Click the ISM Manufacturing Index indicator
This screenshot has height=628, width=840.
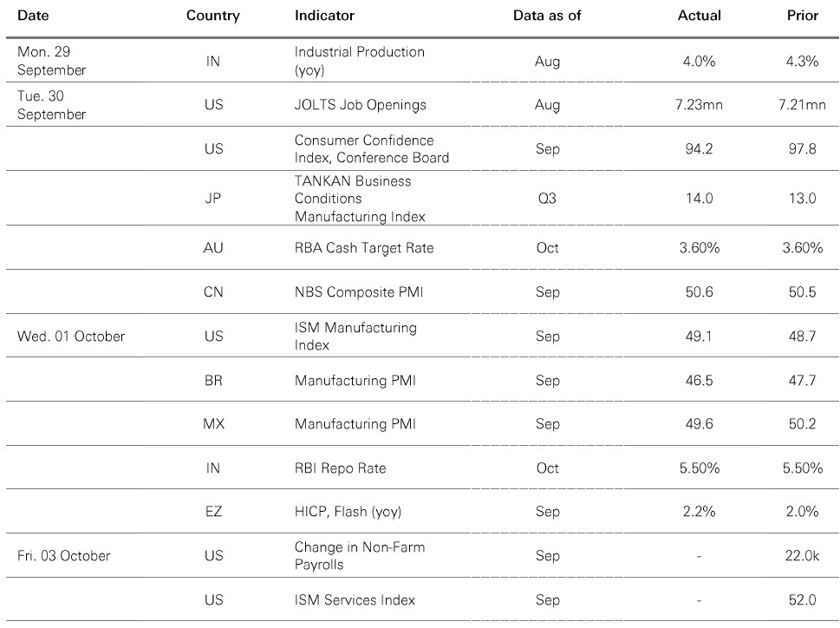point(355,337)
